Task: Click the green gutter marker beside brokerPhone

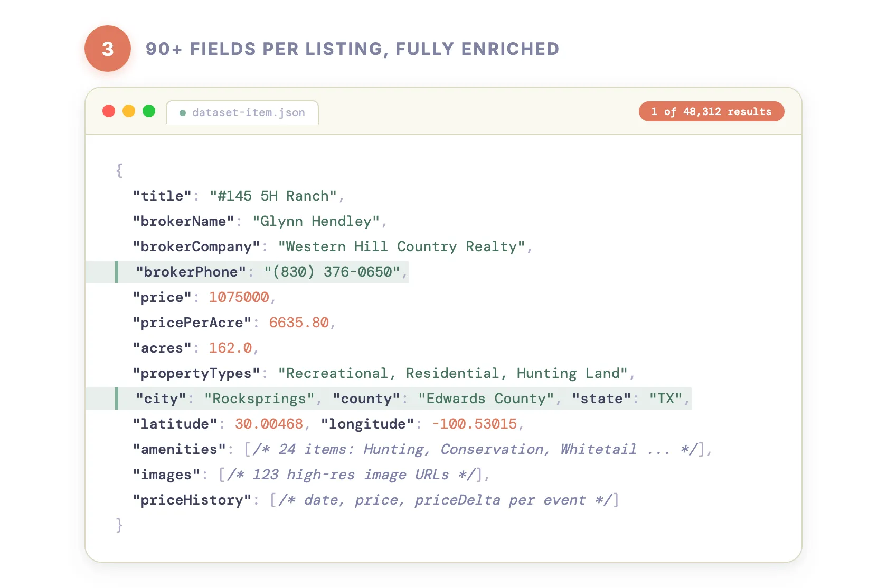Action: tap(117, 272)
